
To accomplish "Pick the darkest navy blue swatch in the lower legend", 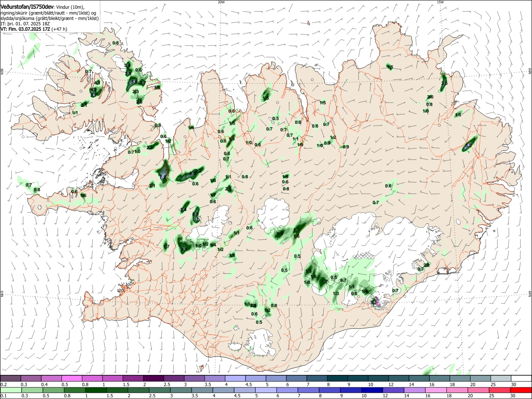I will pos(371,390).
